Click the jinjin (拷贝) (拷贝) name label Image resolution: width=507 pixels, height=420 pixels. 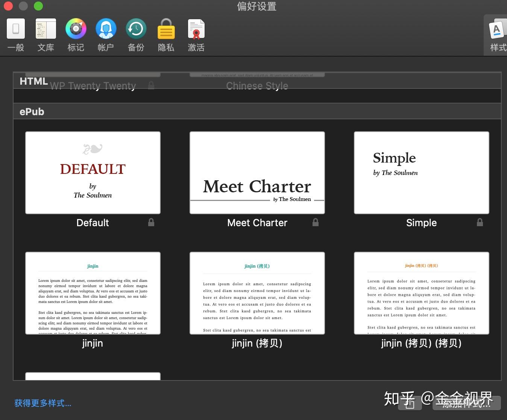pos(421,343)
